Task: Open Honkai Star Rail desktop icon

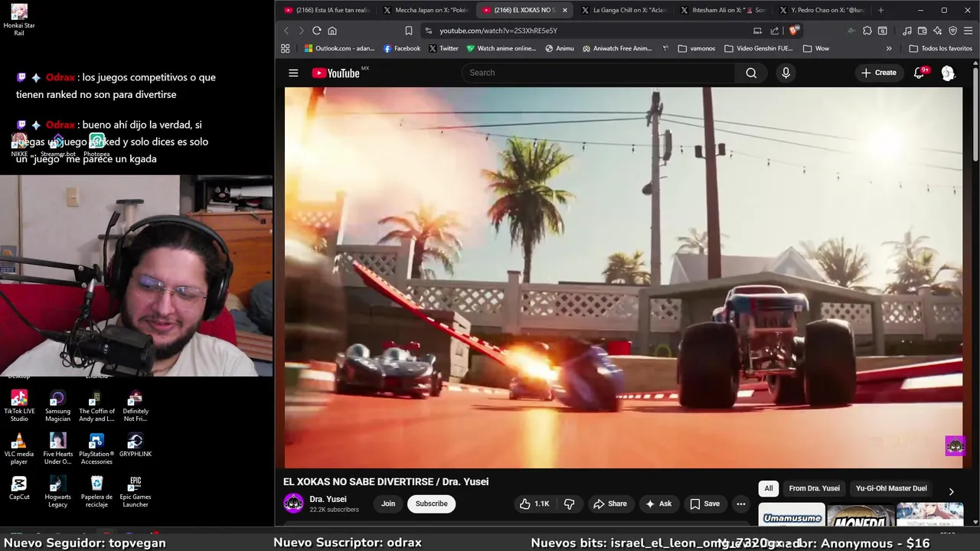Action: pyautogui.click(x=19, y=20)
